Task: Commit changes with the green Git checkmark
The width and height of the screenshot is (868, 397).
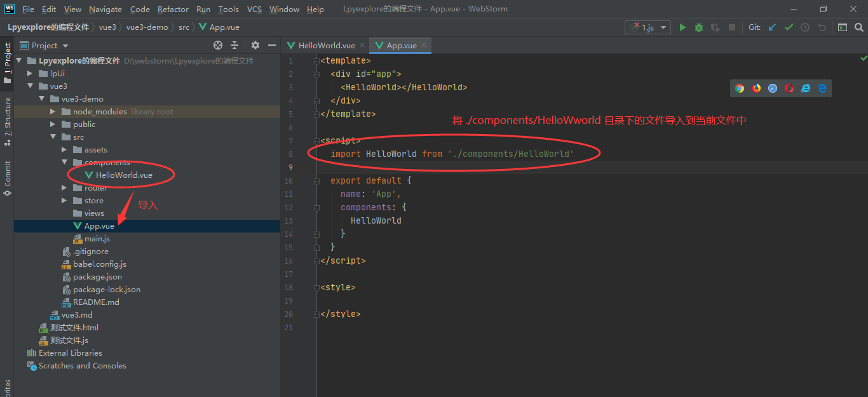Action: pos(789,27)
